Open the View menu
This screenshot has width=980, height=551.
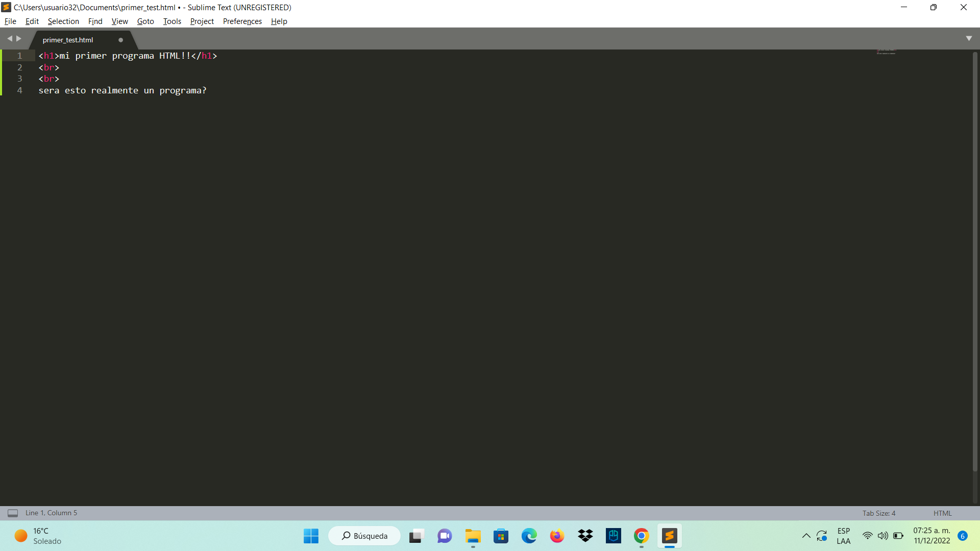119,21
